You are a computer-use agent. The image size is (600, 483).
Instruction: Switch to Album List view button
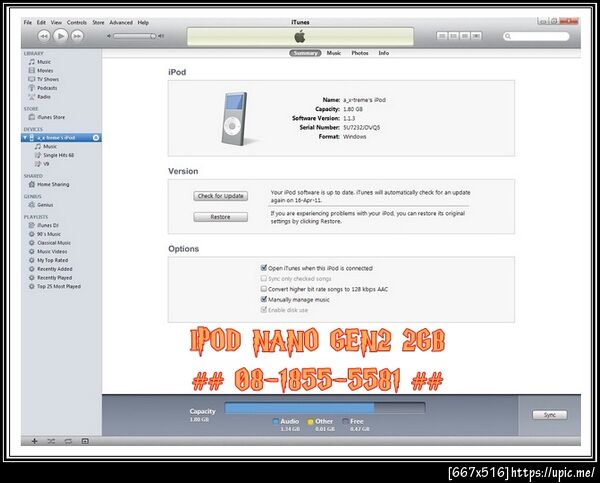pos(453,36)
